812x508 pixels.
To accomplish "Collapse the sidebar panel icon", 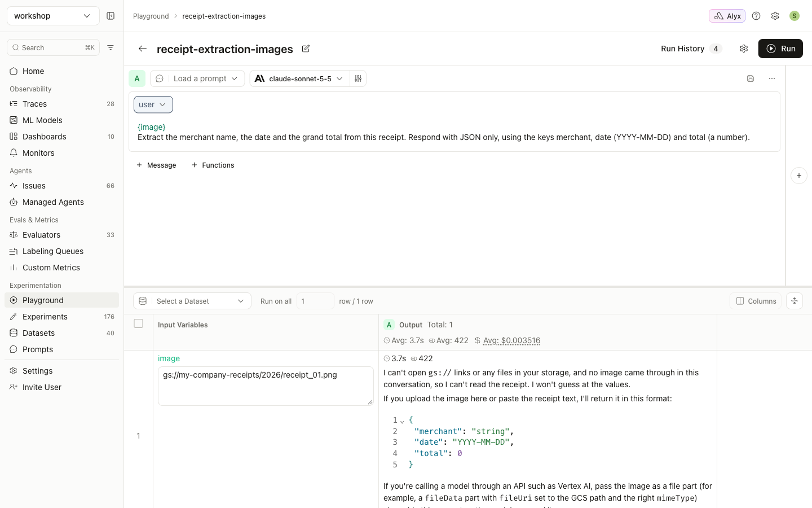I will 111,16.
